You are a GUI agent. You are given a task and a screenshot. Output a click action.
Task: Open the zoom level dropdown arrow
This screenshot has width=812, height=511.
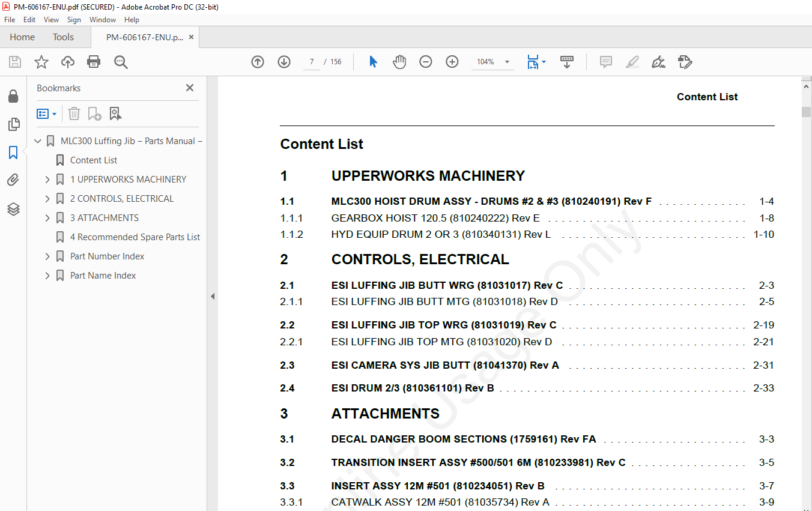click(507, 62)
